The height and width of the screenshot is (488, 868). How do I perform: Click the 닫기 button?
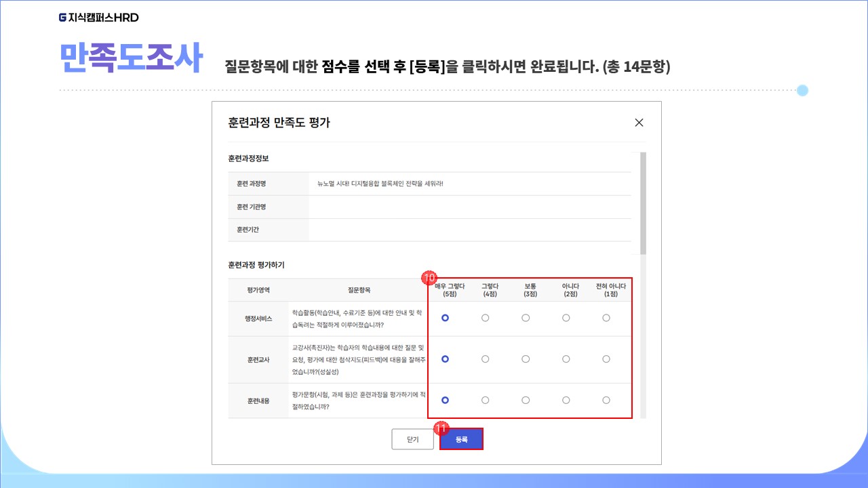pos(412,439)
